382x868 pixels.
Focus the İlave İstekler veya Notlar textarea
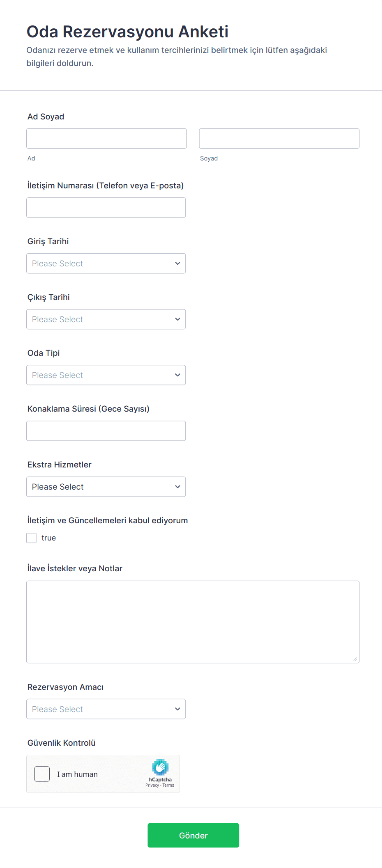coord(193,622)
